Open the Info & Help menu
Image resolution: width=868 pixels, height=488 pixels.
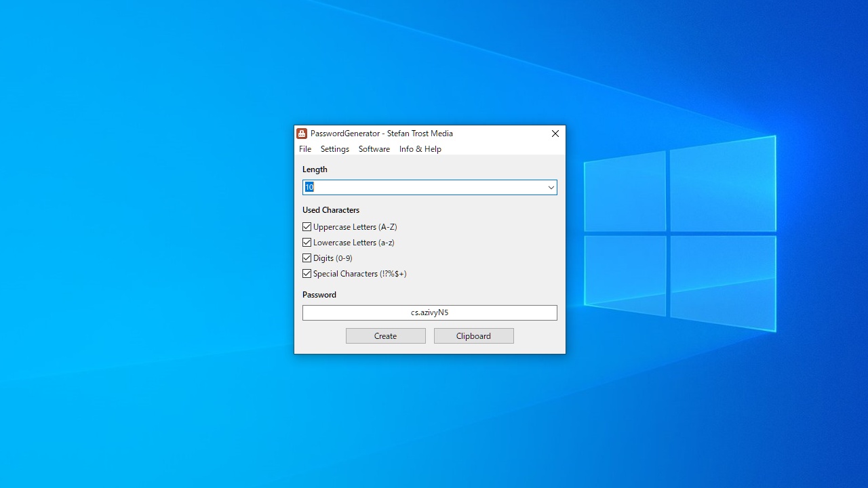coord(420,149)
